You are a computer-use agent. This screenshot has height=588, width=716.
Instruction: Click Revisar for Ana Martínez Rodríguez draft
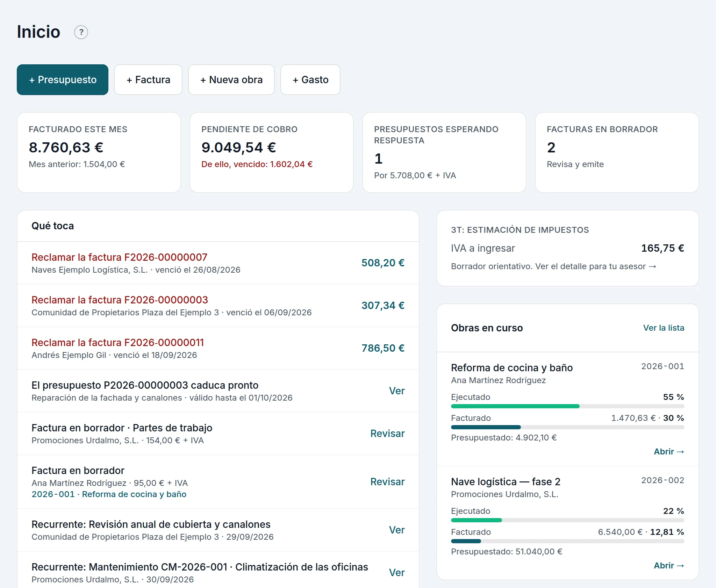click(387, 482)
